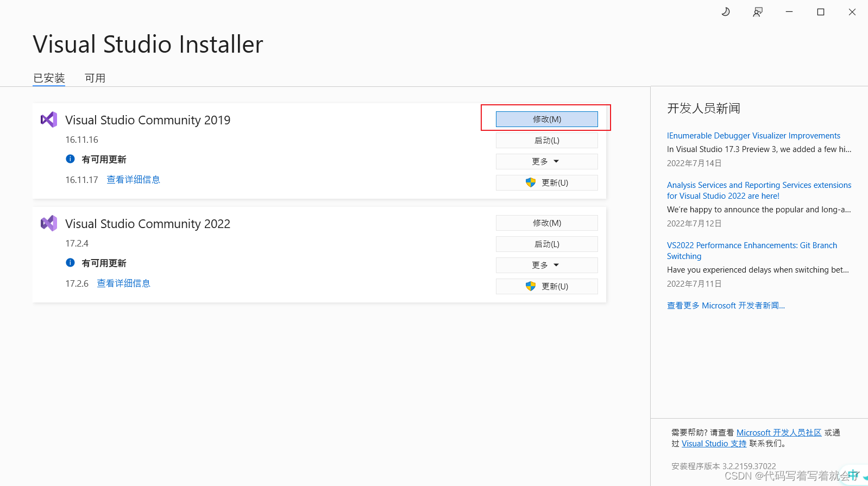Click the Visual Studio Community 2019 logo
Viewport: 868px width, 486px height.
click(x=49, y=119)
